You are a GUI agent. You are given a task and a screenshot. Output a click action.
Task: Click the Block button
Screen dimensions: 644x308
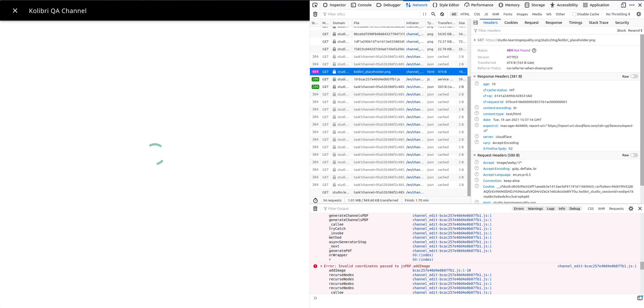point(621,30)
